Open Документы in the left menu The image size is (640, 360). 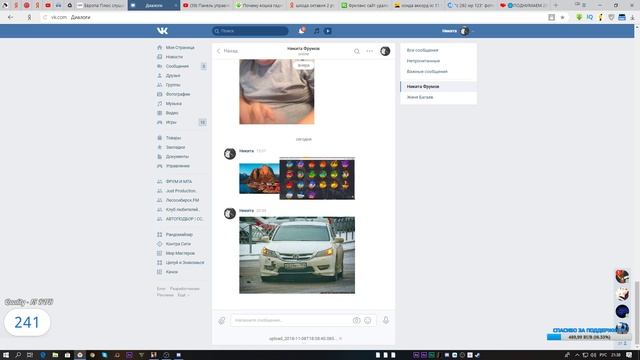click(x=177, y=157)
